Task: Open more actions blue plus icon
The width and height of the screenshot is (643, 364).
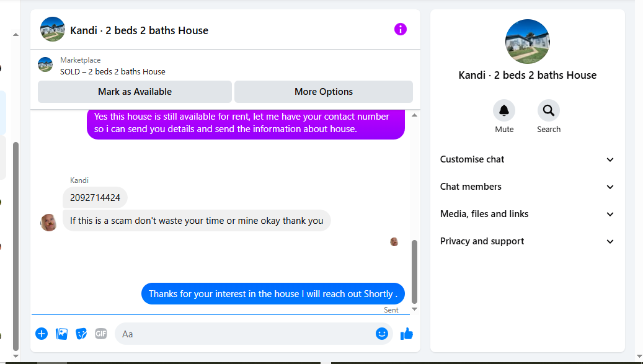Action: [42, 334]
